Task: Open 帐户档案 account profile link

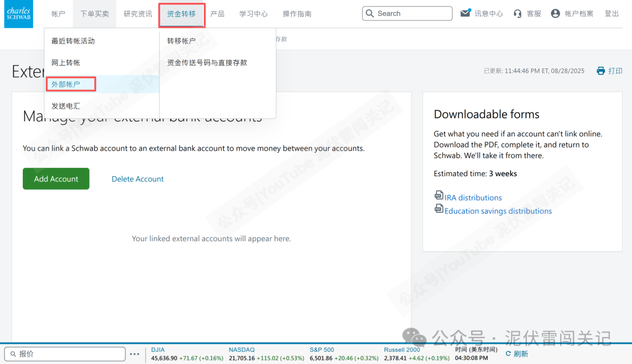Action: coord(579,13)
